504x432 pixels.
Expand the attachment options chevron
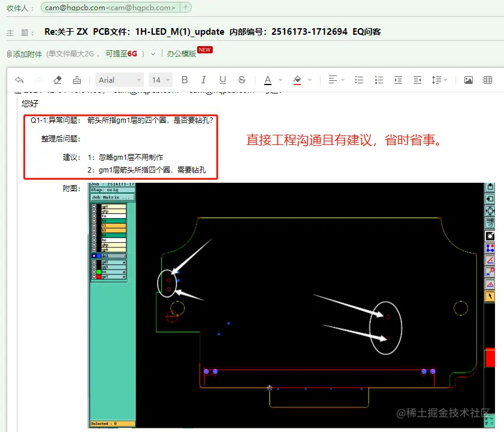[153, 54]
